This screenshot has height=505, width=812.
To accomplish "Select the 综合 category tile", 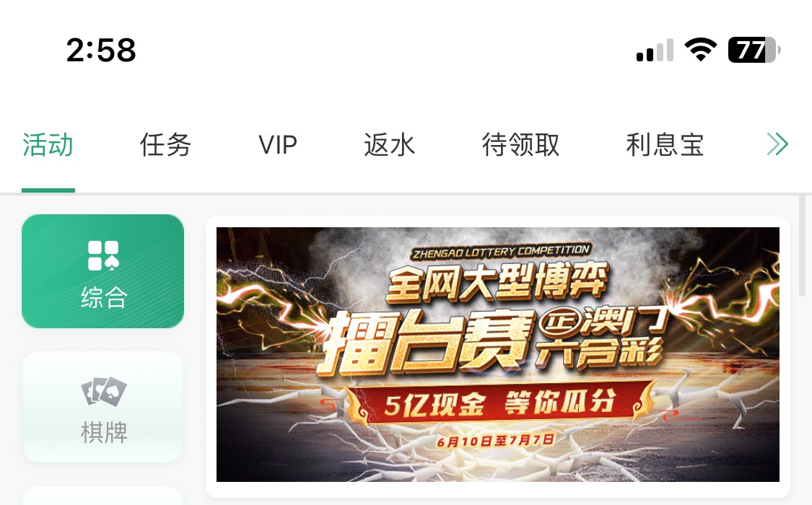I will pyautogui.click(x=103, y=271).
